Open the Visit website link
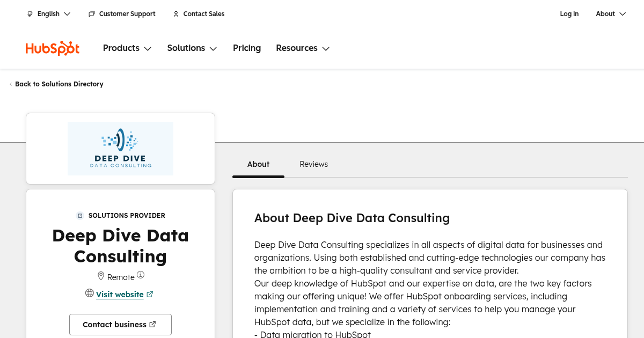This screenshot has height=338, width=644. (120, 294)
